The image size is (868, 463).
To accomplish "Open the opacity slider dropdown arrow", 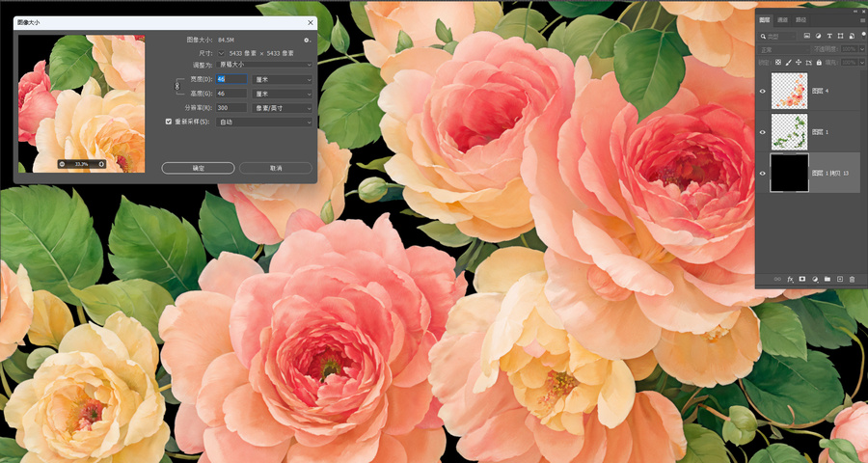I will click(x=862, y=49).
